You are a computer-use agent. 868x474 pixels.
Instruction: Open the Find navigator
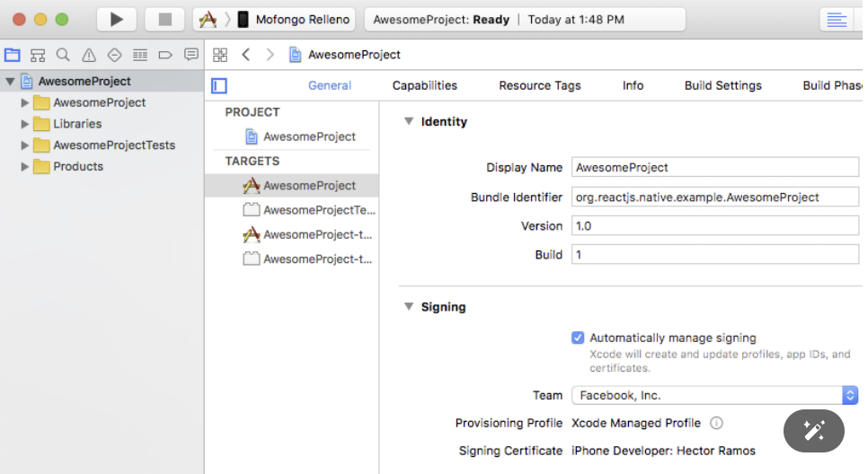[63, 55]
